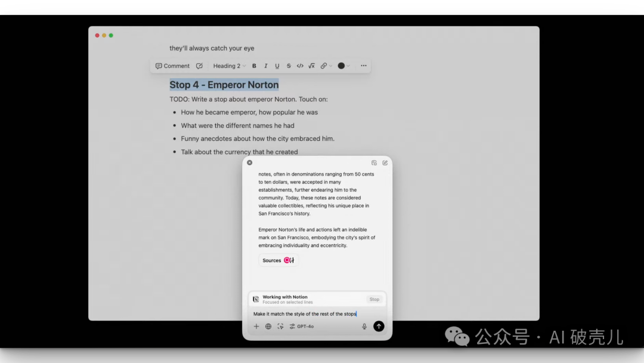Click the suggest edits icon beside Comment

[x=199, y=66]
